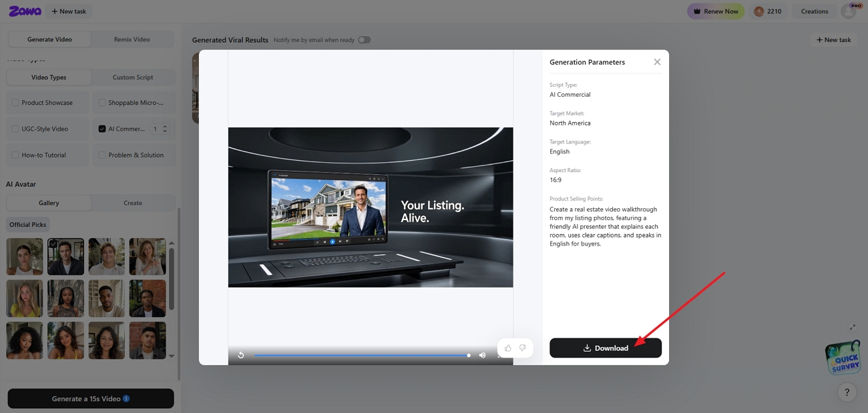The height and width of the screenshot is (413, 868).
Task: Pick the blonde woman in yellow top avatar
Action: [25, 298]
